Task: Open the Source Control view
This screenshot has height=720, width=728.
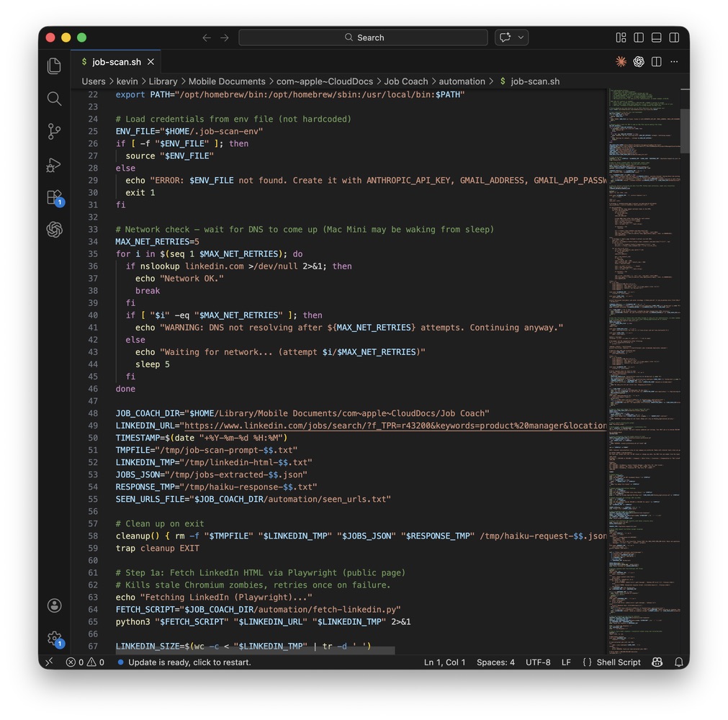Action: [54, 131]
